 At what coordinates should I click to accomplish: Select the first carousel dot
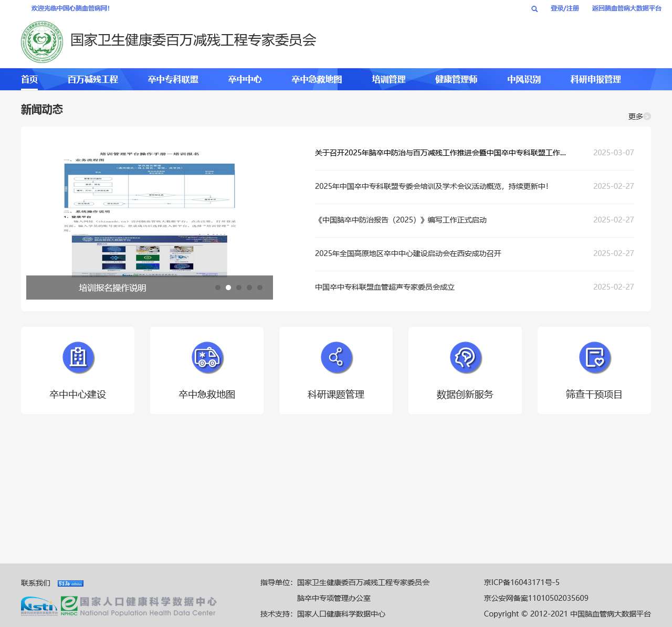coord(218,288)
